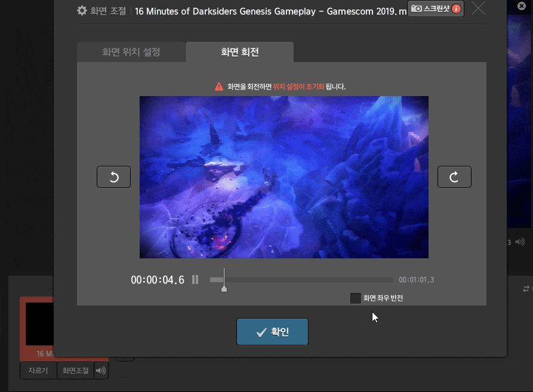The height and width of the screenshot is (392, 533).
Task: Click the current time 00:00:04.6
Action: pos(158,280)
